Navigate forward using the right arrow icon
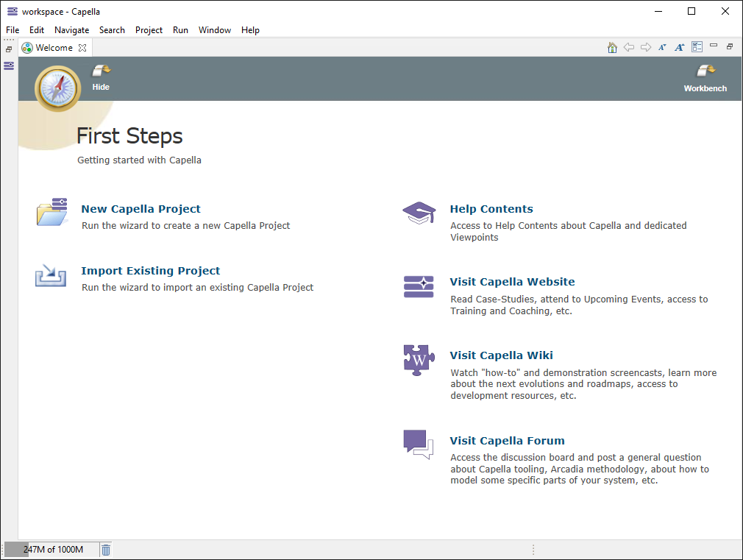This screenshot has height=560, width=743. [646, 46]
